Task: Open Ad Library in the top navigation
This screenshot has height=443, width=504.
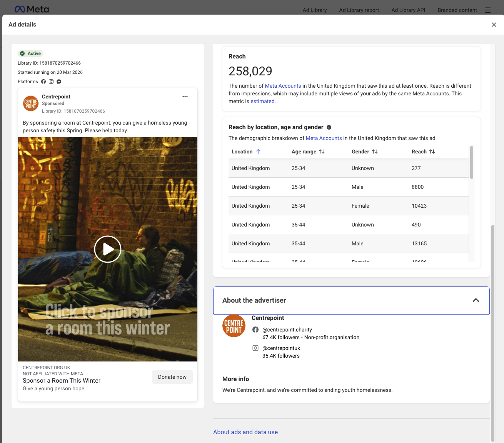Action: coord(315,10)
